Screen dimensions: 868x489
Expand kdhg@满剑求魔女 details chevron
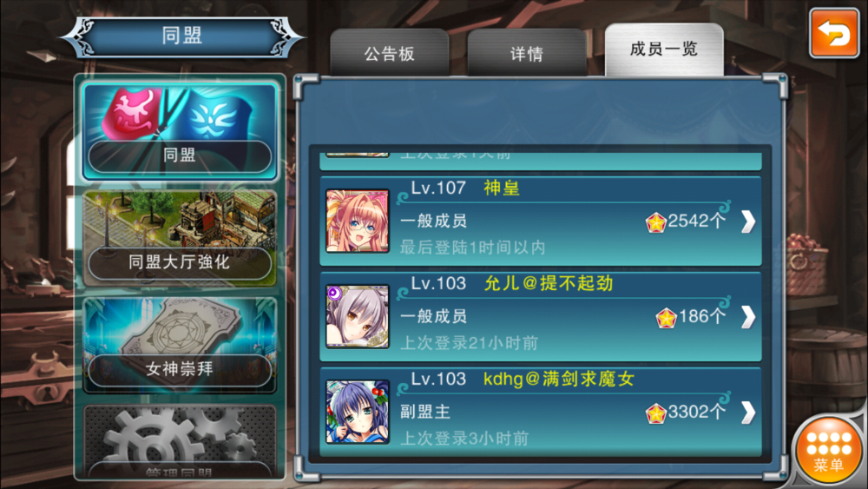(748, 413)
